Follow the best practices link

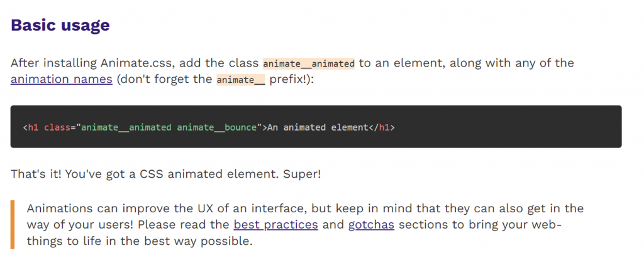coord(275,224)
